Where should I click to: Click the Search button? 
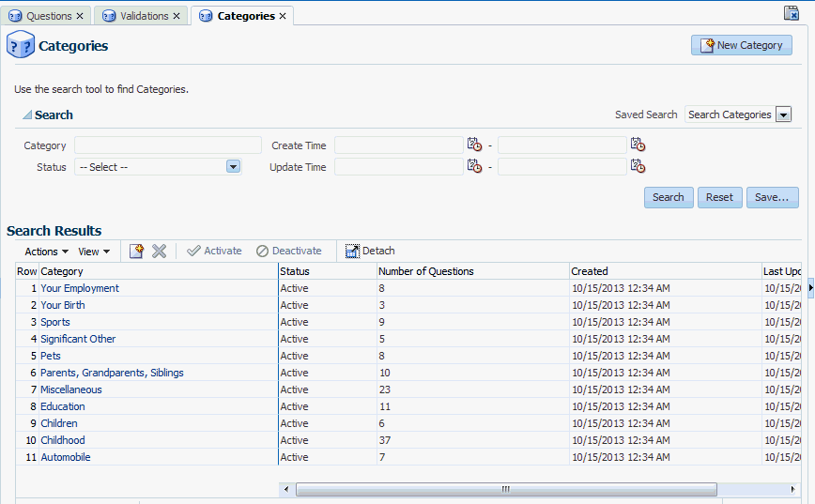669,197
